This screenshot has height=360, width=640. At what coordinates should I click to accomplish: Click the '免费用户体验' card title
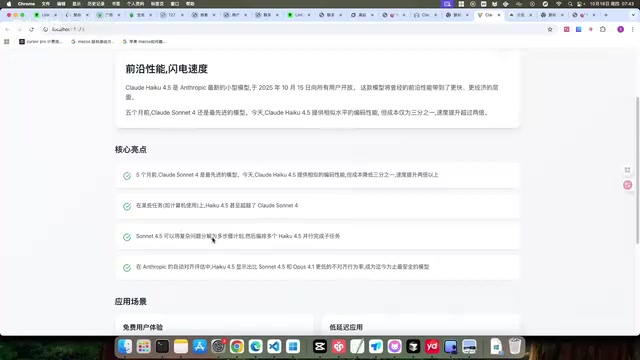[x=143, y=327]
